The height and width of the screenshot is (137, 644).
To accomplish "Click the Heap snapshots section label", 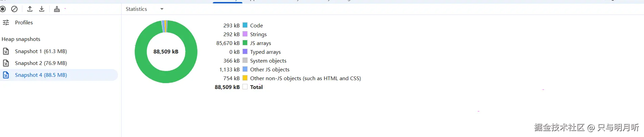I will [21, 39].
